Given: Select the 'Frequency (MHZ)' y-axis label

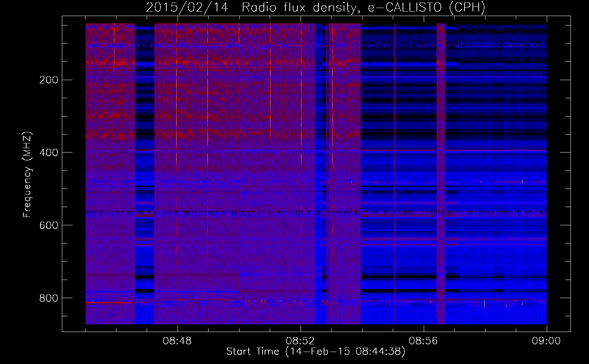Looking at the screenshot, I should (x=27, y=175).
